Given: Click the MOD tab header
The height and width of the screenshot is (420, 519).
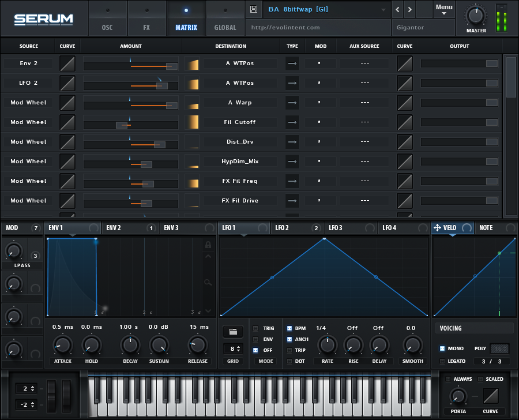Looking at the screenshot, I should pos(22,228).
